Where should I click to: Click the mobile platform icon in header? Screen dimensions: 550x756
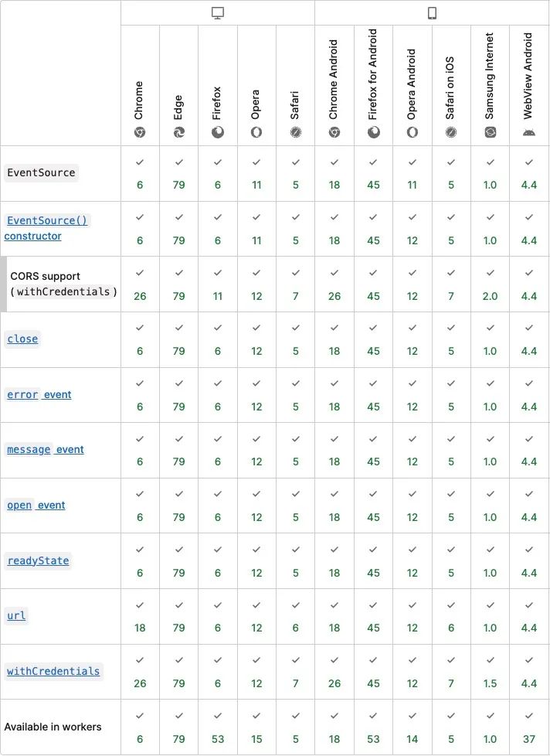point(432,13)
